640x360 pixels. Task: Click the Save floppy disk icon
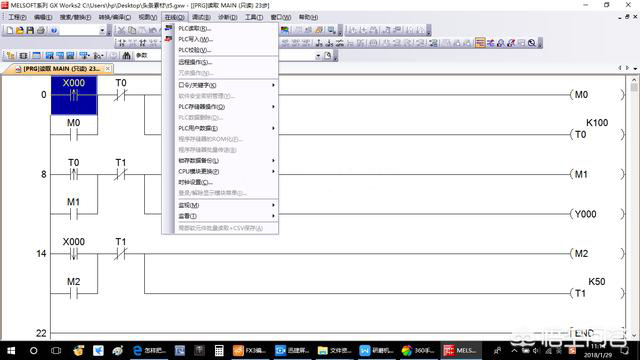coord(30,30)
